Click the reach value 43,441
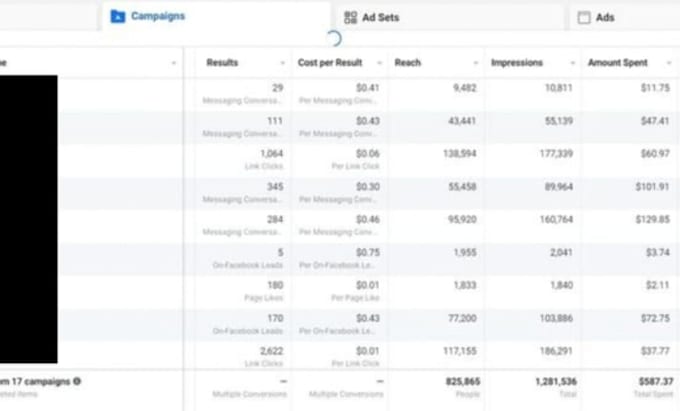The width and height of the screenshot is (680, 411). pos(462,121)
